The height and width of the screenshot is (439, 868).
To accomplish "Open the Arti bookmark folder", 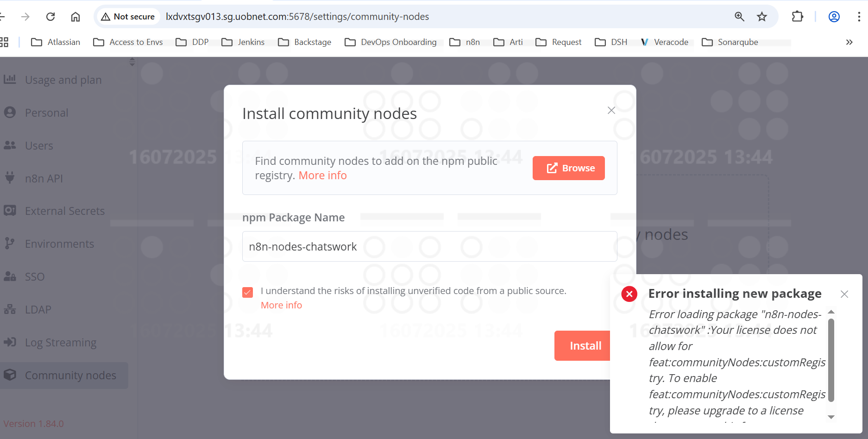I will (508, 42).
